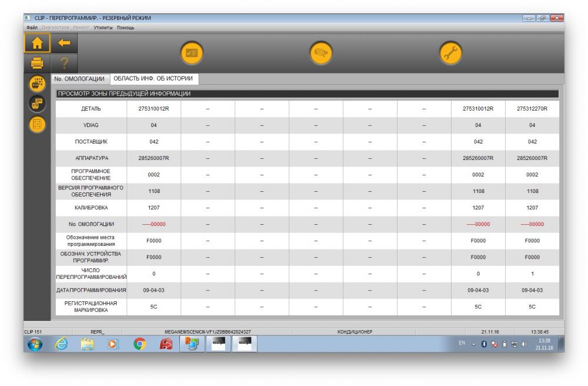Open the Утилиты menu

click(x=103, y=28)
